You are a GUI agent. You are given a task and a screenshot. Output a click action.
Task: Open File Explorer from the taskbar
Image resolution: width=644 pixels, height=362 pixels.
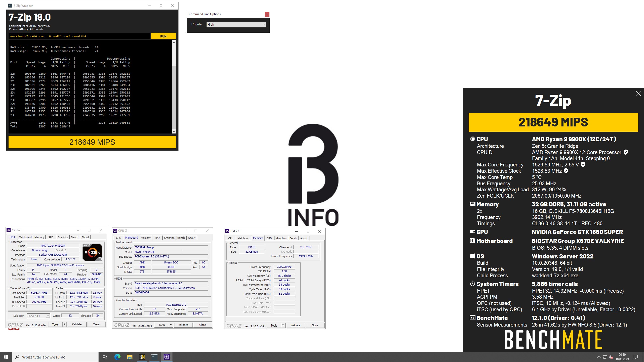tap(130, 357)
